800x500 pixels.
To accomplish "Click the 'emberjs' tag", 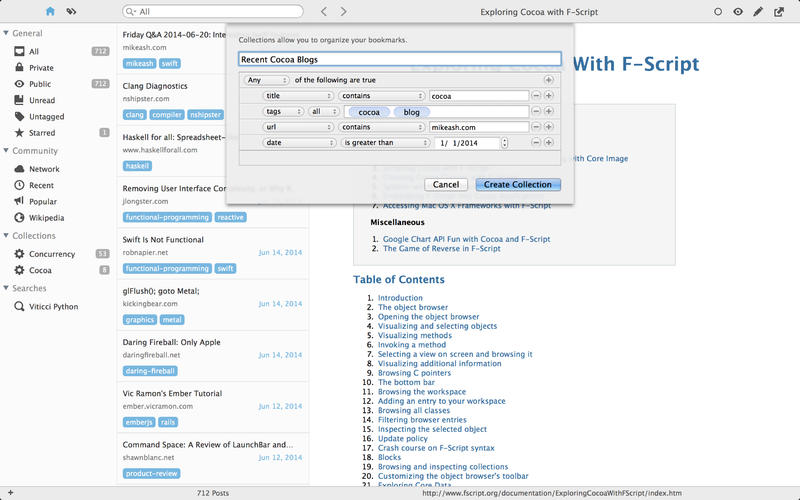I will pyautogui.click(x=139, y=422).
